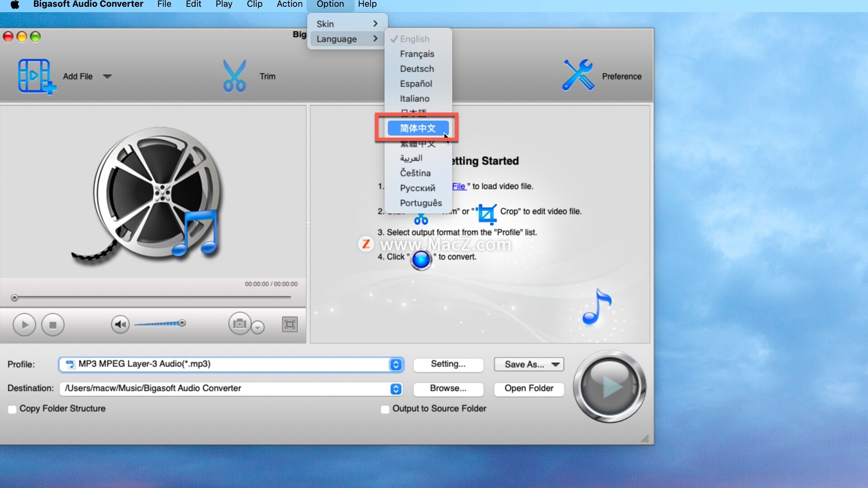Mute audio with the speaker icon

(120, 324)
